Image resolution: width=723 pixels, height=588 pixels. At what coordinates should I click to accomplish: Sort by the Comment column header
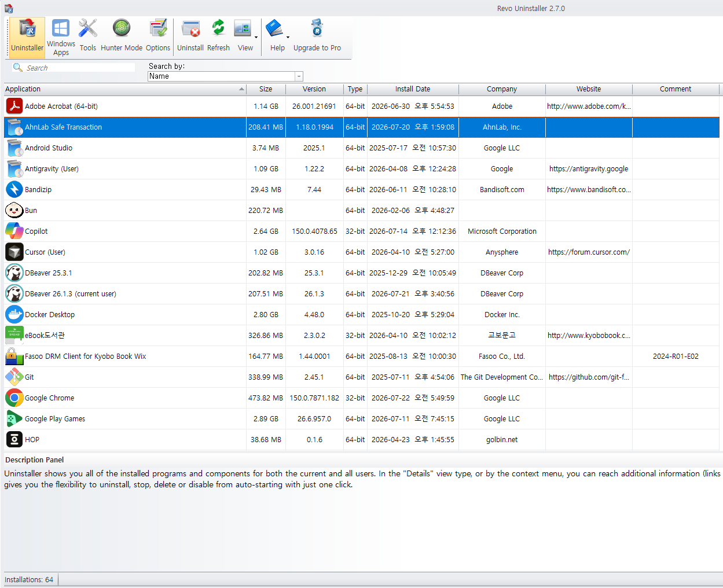tap(676, 89)
